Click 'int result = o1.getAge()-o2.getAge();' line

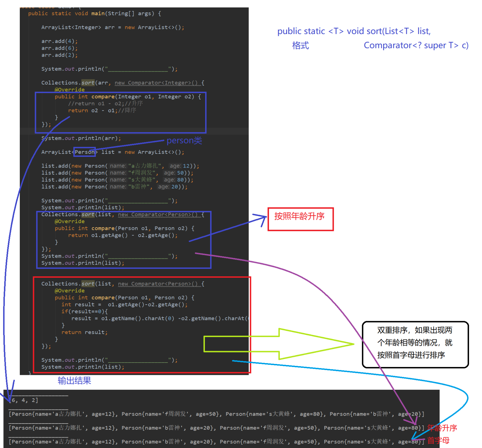125,305
